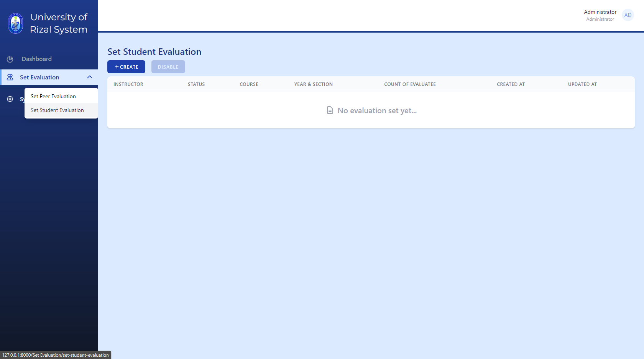The width and height of the screenshot is (644, 359).
Task: Click the COUNT OF EVALUATEE column header
Action: tap(410, 84)
